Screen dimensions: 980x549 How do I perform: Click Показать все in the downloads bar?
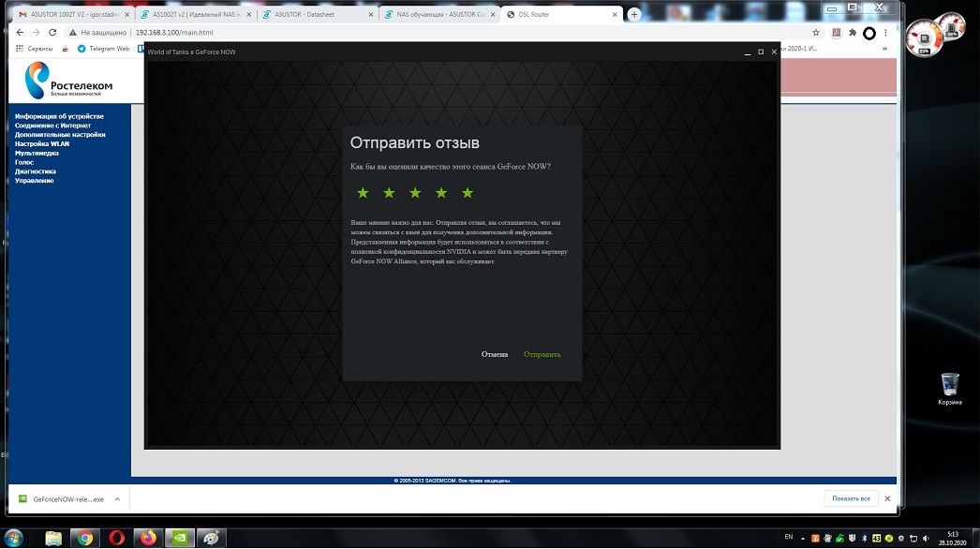click(851, 498)
